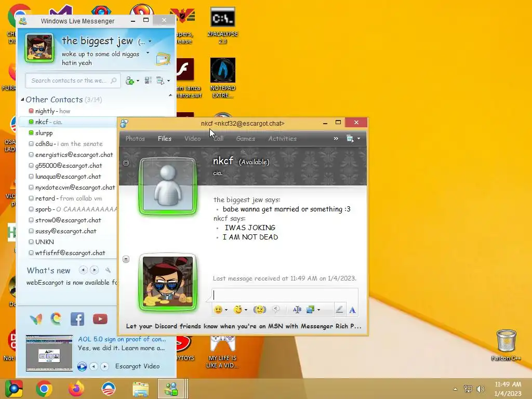Open the Recycle Bin labeled Falcon C++
Screen dimensions: 532x399
tap(506, 345)
